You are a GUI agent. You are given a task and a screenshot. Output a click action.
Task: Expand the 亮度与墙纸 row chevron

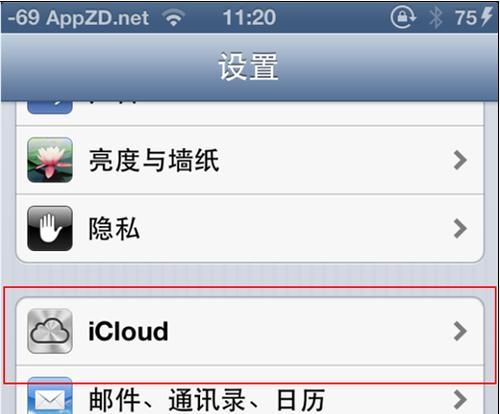coord(460,160)
